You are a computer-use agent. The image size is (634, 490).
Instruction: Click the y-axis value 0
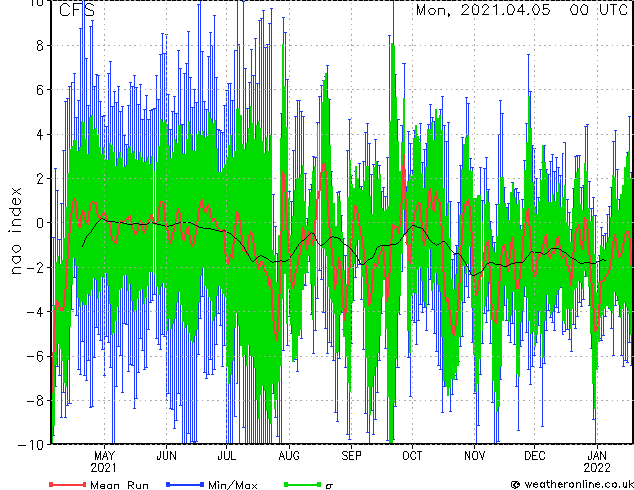tap(40, 223)
